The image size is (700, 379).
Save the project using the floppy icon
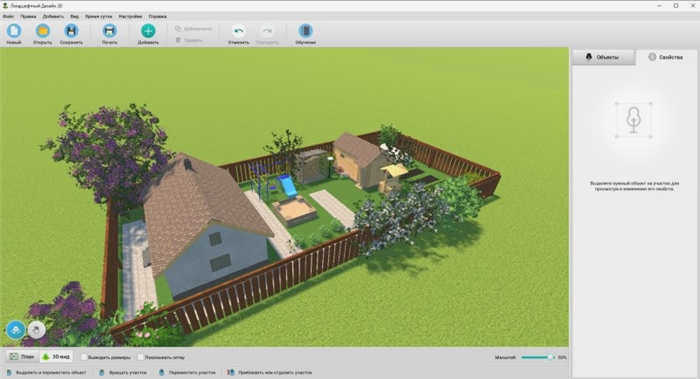point(71,31)
